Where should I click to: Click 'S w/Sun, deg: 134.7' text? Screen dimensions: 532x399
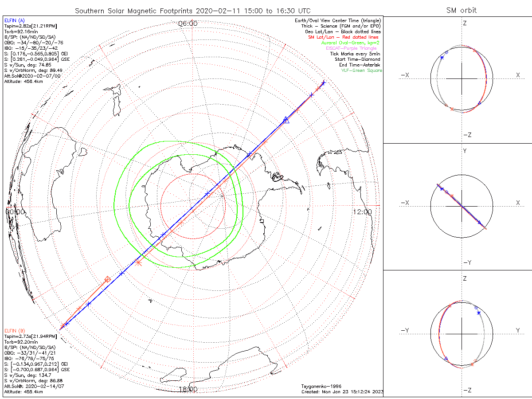(x=27, y=376)
